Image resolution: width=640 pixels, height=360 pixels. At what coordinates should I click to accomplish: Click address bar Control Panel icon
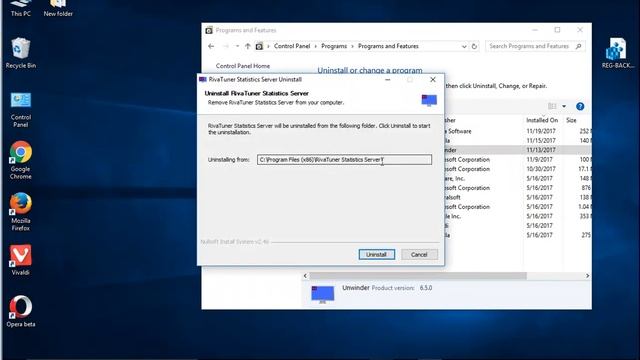pyautogui.click(x=259, y=47)
